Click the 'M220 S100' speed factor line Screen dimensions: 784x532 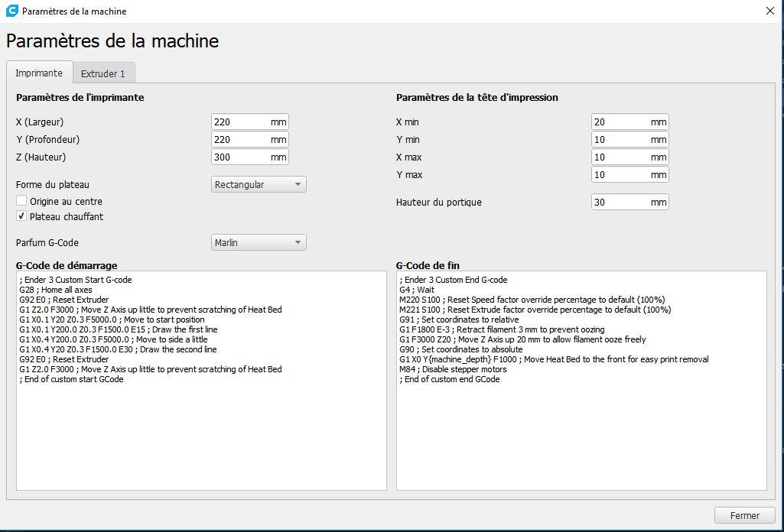(x=532, y=300)
